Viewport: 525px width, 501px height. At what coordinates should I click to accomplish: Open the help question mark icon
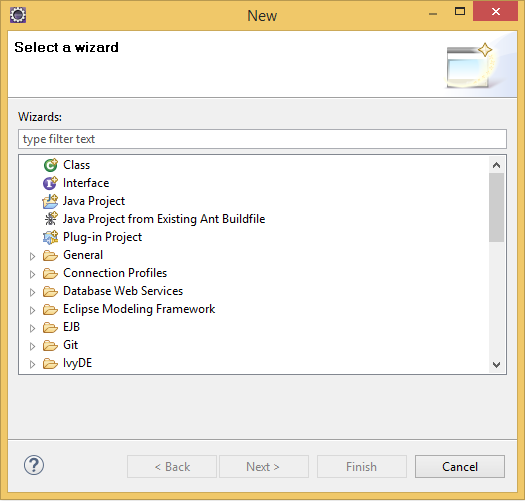34,465
